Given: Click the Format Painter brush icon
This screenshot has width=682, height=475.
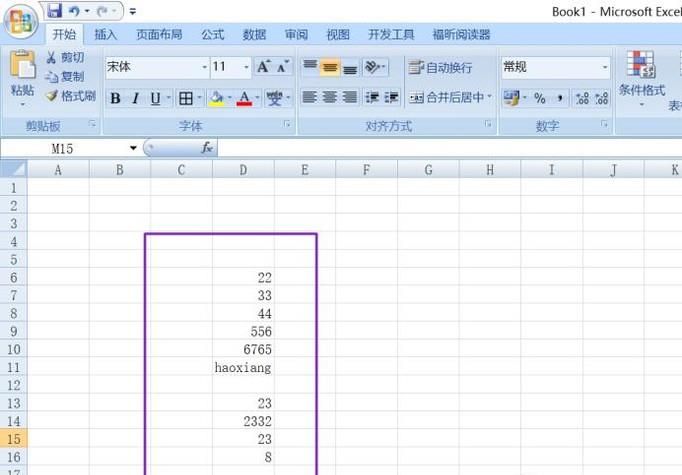Looking at the screenshot, I should [52, 96].
